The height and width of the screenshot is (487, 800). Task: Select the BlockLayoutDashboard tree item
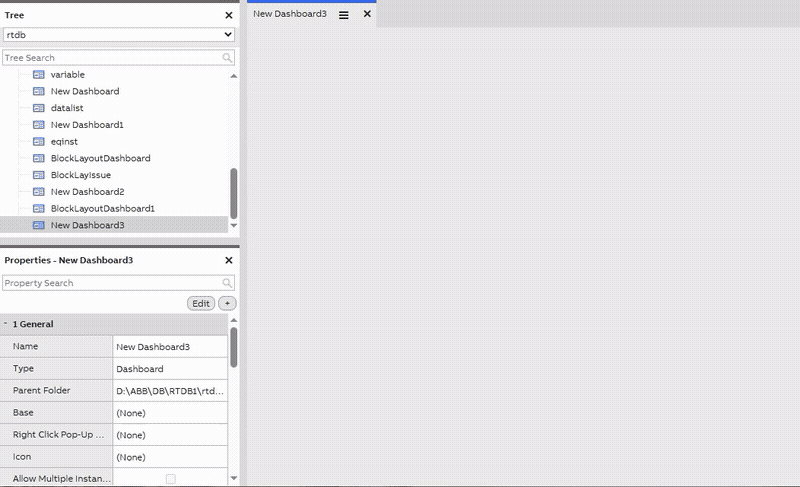[x=101, y=159]
